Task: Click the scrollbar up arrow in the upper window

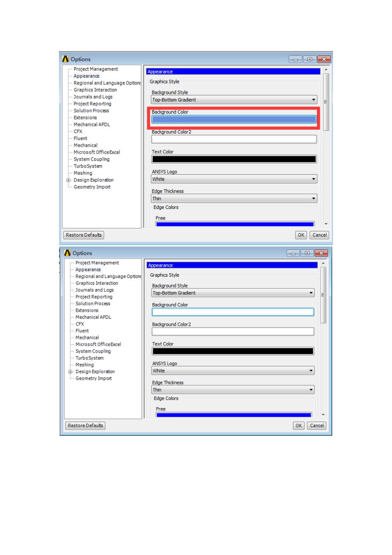Action: (x=326, y=69)
